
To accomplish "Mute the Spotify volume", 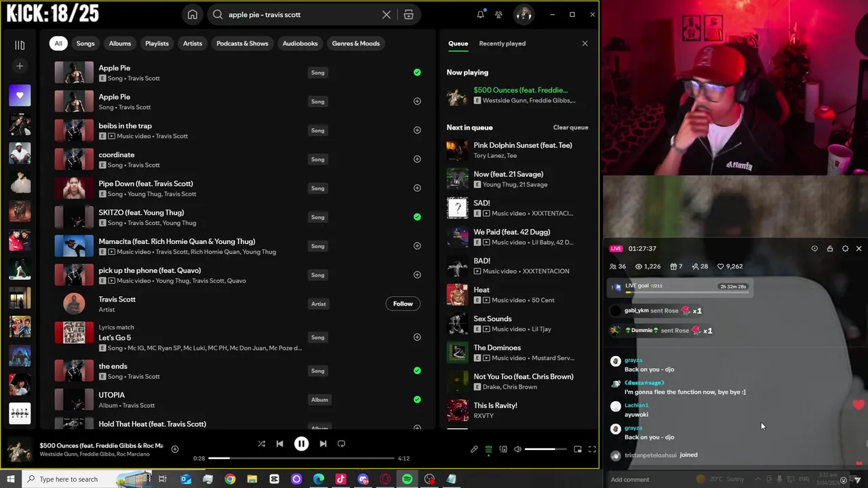I will click(517, 449).
